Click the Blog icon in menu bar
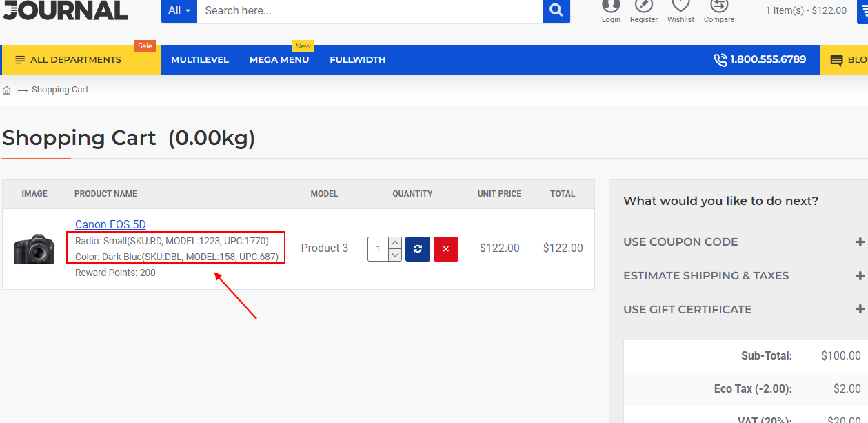Image resolution: width=868 pixels, height=423 pixels. click(x=836, y=60)
